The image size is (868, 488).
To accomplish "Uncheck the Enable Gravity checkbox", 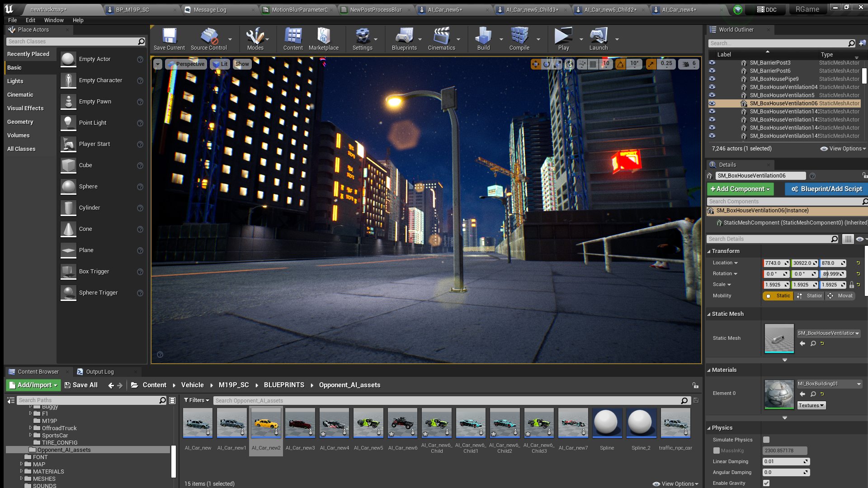I will click(766, 483).
